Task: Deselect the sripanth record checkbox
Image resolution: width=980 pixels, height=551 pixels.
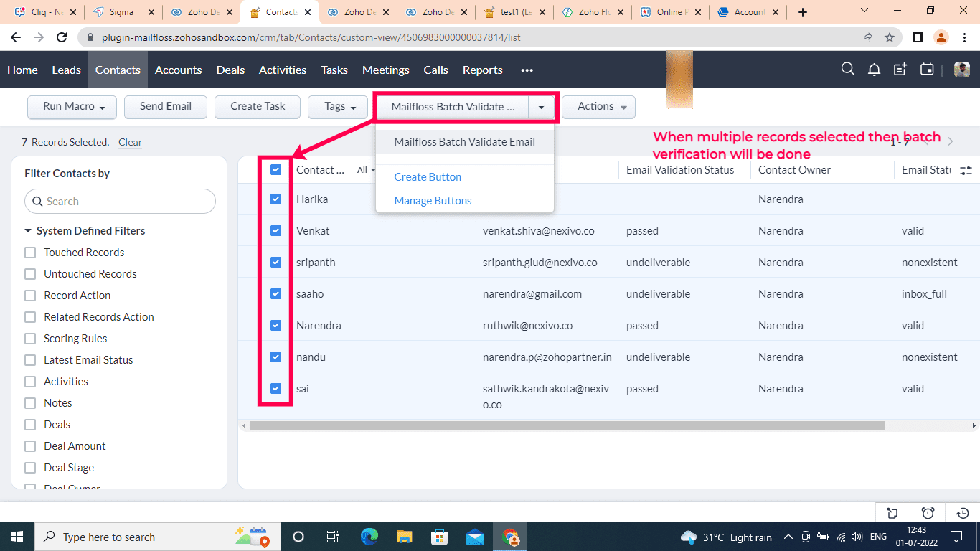Action: [276, 262]
